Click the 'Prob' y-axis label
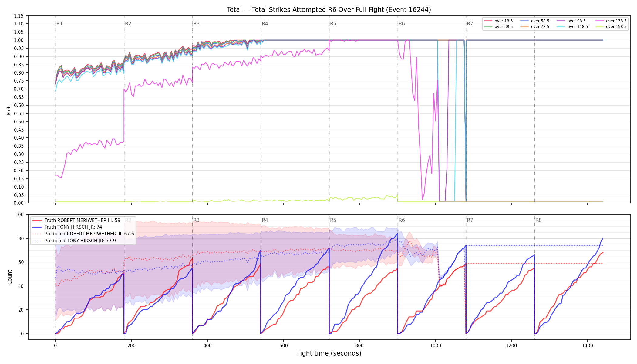 (x=9, y=110)
